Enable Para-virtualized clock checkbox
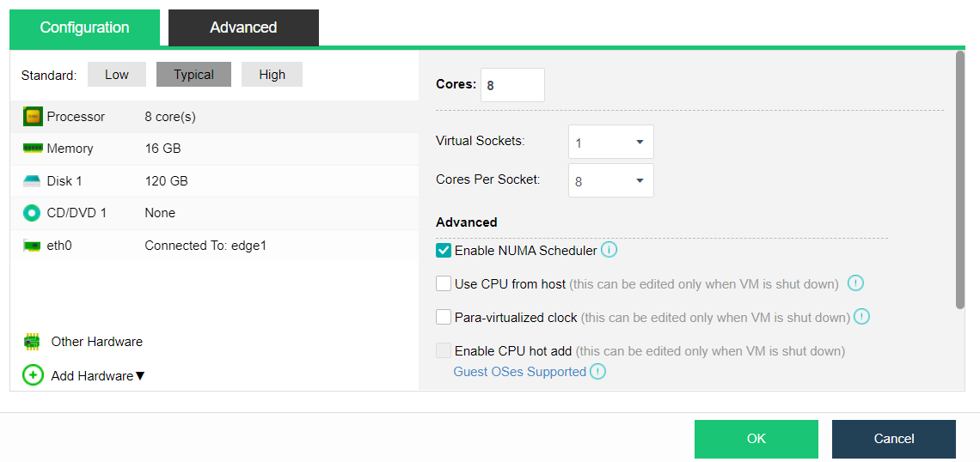 coord(444,317)
